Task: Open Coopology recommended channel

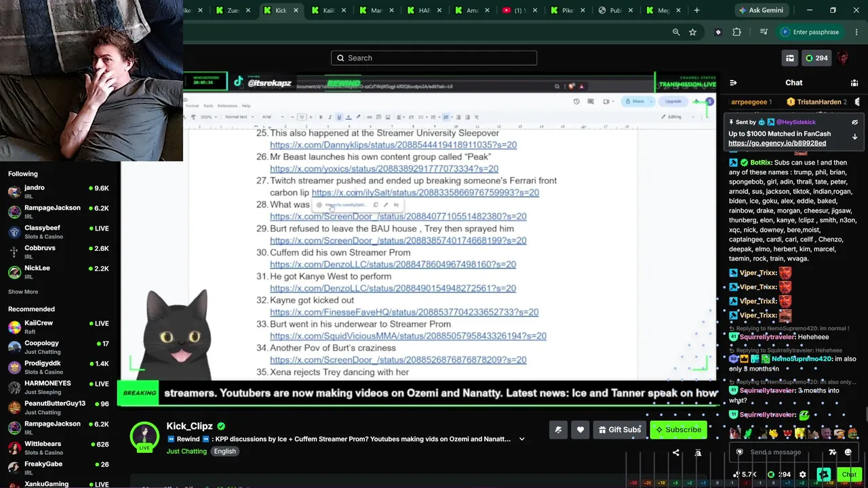Action: click(x=58, y=347)
